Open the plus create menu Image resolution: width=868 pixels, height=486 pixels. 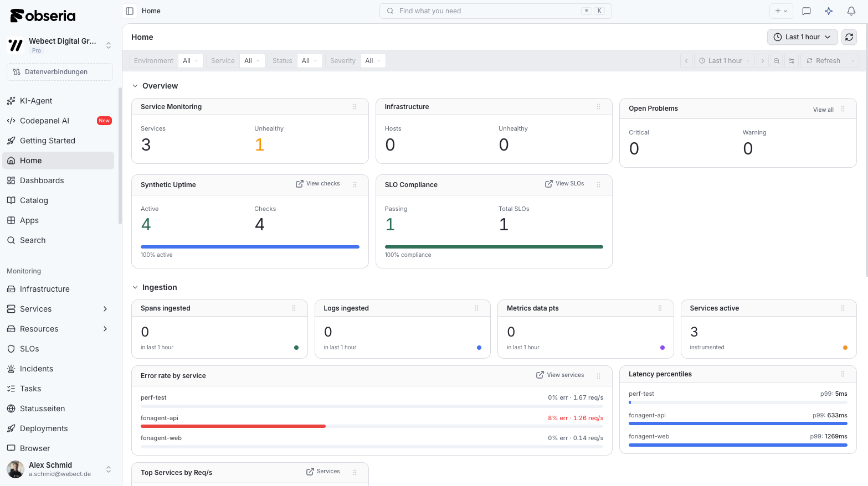(x=781, y=11)
